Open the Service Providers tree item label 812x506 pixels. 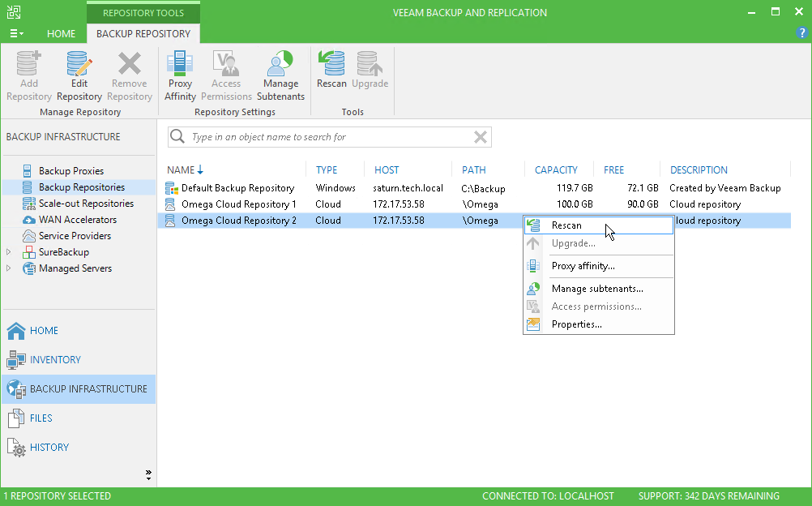pos(75,236)
